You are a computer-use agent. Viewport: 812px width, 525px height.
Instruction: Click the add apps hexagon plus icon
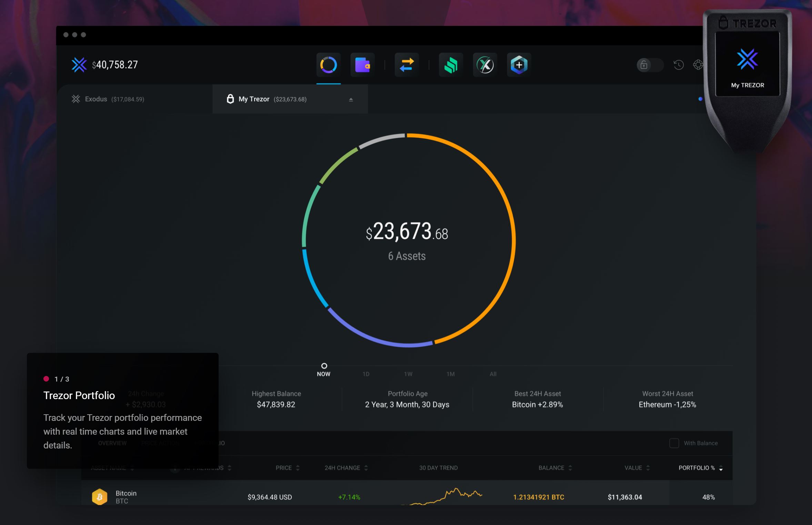519,65
